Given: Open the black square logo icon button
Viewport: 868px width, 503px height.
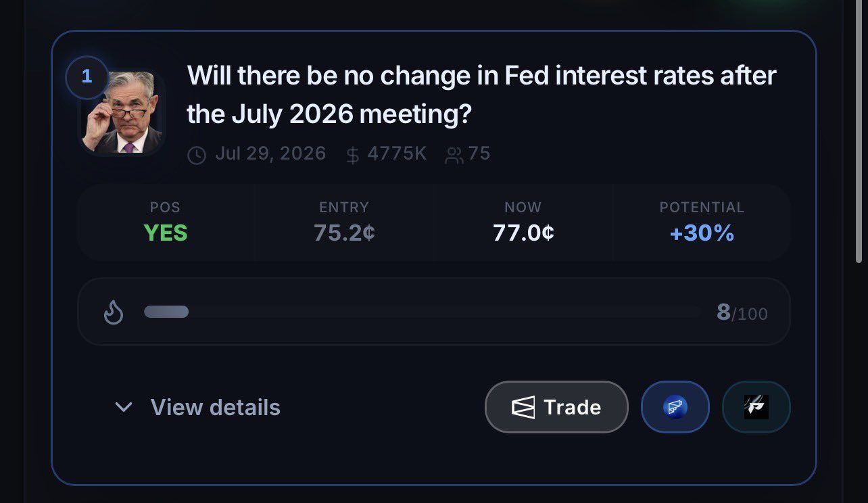Looking at the screenshot, I should pyautogui.click(x=756, y=407).
